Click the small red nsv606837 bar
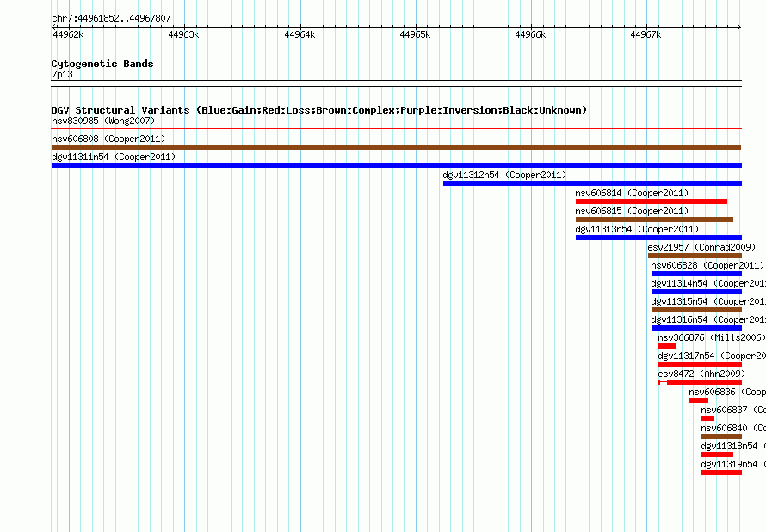The width and height of the screenshot is (766, 532). click(x=707, y=418)
